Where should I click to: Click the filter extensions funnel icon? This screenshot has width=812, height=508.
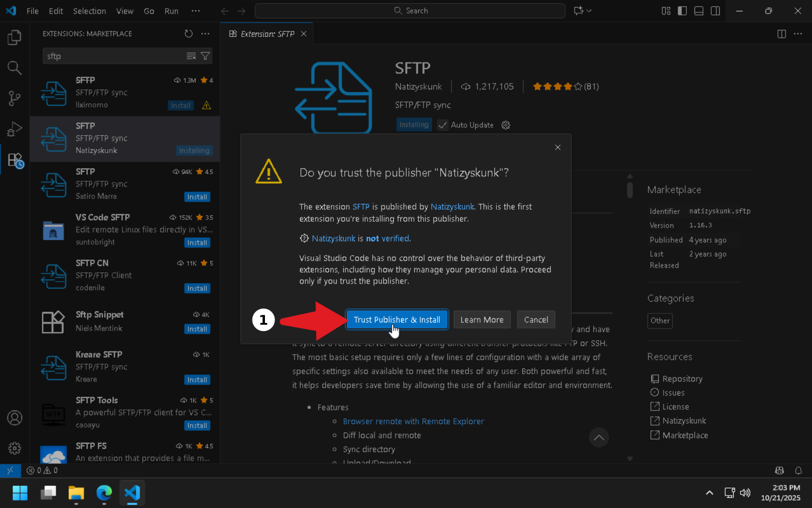click(x=206, y=56)
